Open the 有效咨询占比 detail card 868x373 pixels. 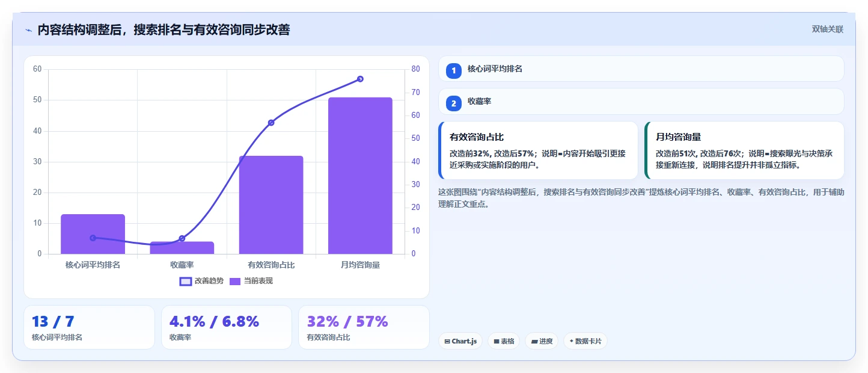pyautogui.click(x=538, y=150)
